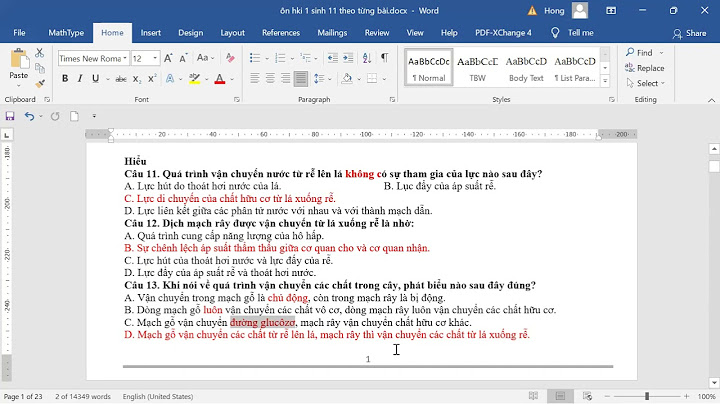Decrease font size with Shrink Font

(x=183, y=58)
